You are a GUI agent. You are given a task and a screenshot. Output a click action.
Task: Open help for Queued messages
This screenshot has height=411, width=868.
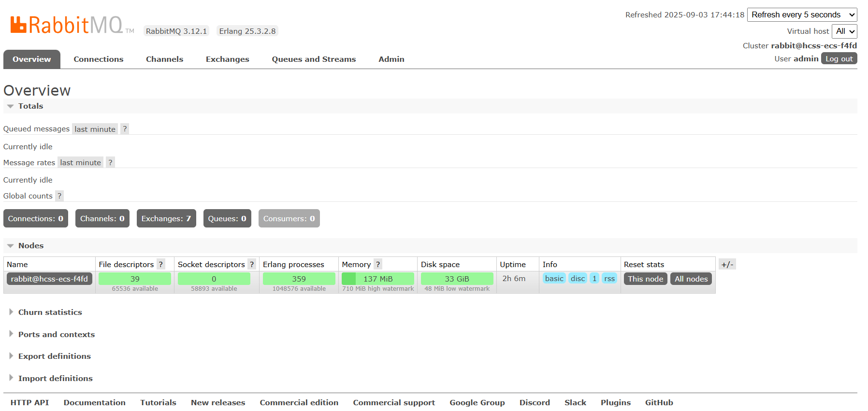pos(125,129)
